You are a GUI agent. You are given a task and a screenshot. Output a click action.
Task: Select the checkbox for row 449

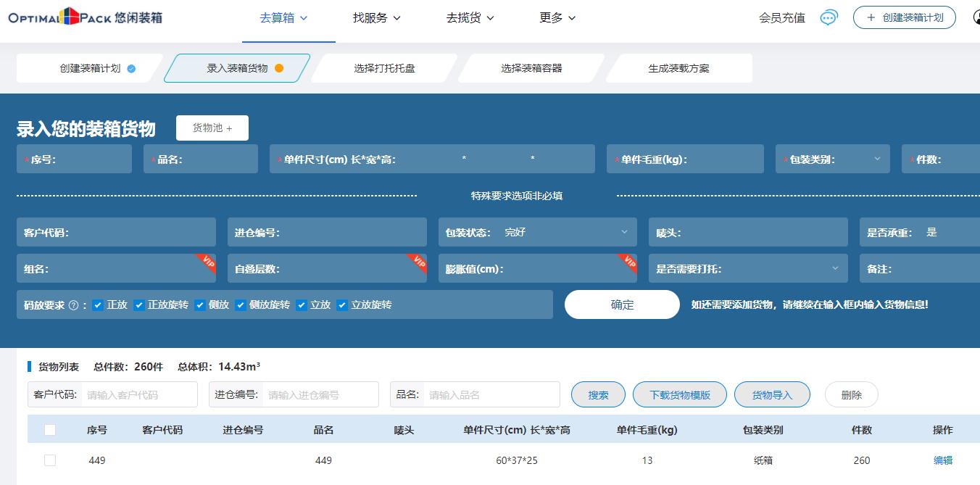click(x=50, y=460)
